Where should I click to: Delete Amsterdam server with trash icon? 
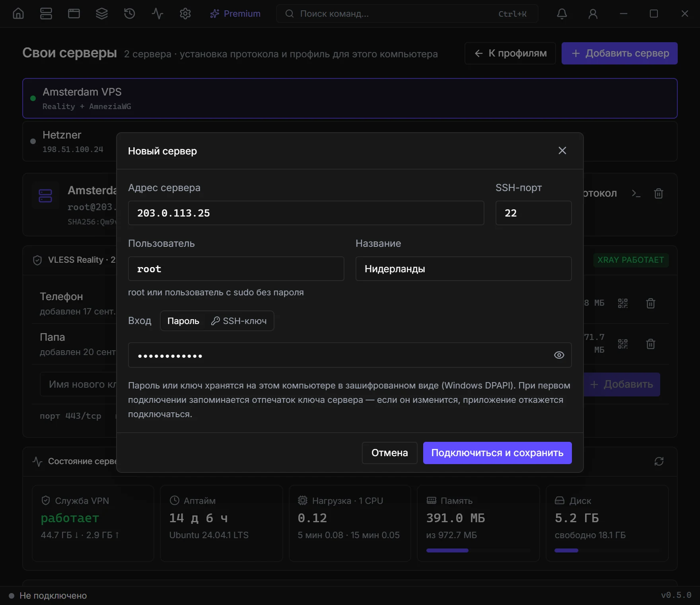point(659,193)
